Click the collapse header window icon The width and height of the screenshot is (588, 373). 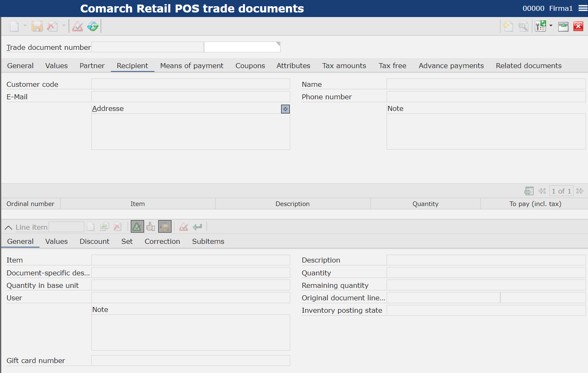coord(563,27)
